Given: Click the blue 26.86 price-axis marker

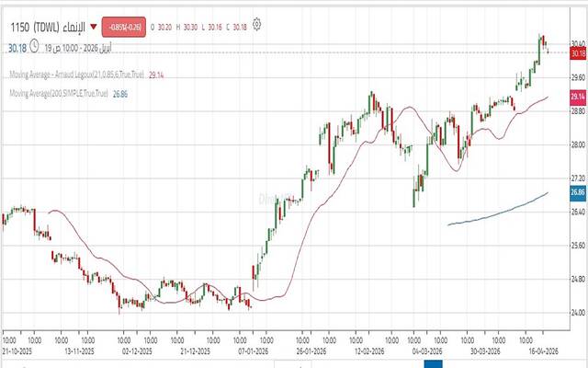Looking at the screenshot, I should point(578,192).
